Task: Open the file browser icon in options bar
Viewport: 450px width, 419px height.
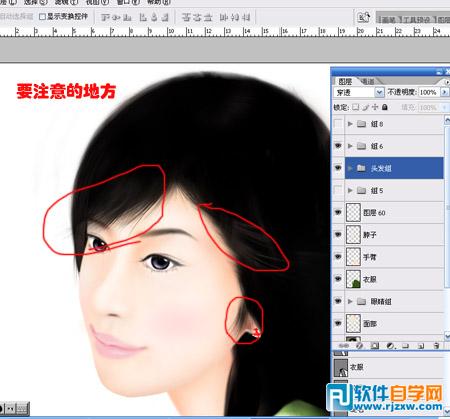Action: pyautogui.click(x=363, y=17)
